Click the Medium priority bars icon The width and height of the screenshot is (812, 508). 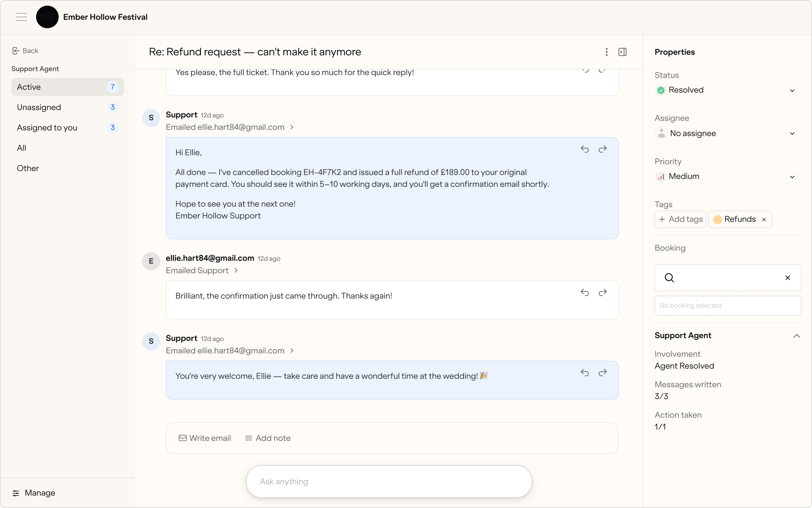pyautogui.click(x=661, y=176)
